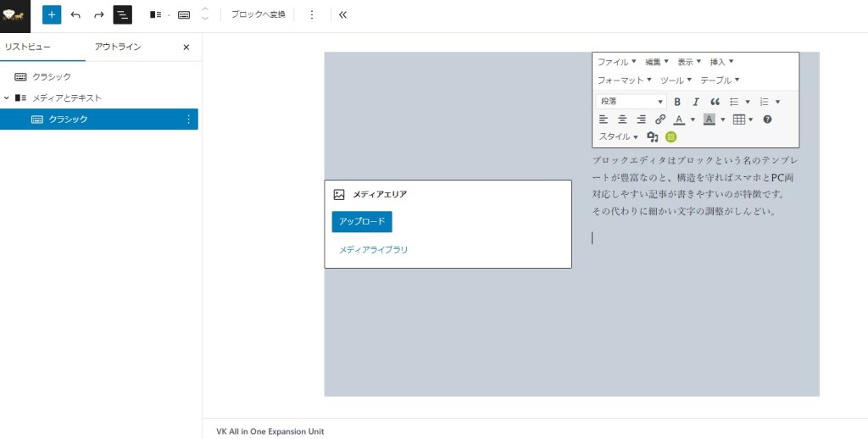
Task: Open the フォーマット menu
Action: coord(625,81)
